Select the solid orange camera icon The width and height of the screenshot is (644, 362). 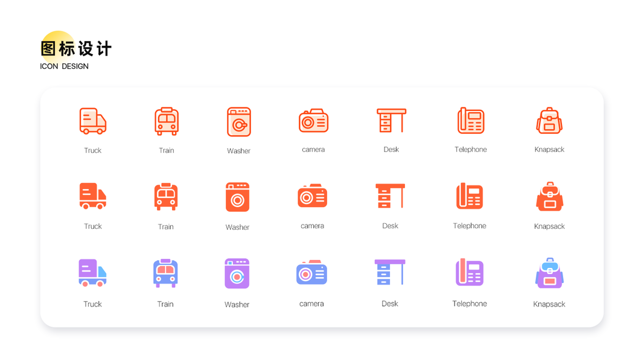point(313,195)
